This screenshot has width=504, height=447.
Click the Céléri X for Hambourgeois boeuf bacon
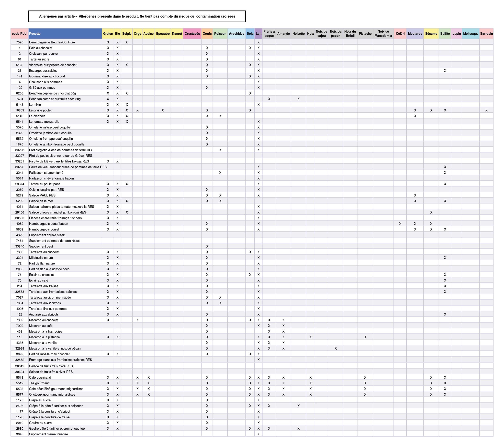tap(400, 224)
